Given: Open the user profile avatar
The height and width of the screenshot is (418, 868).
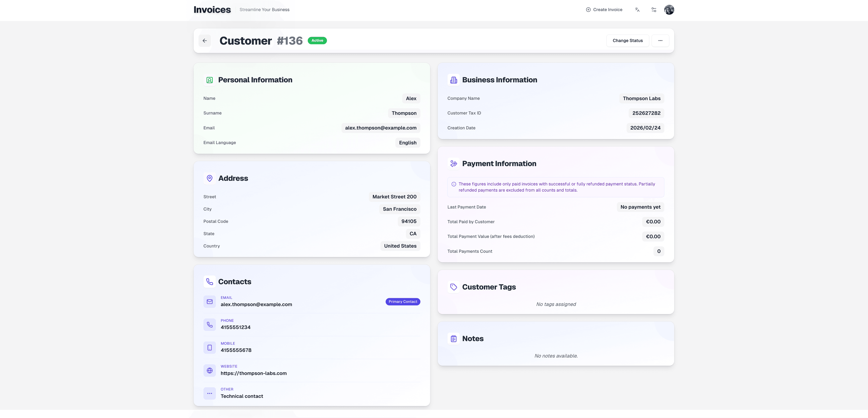Looking at the screenshot, I should pyautogui.click(x=669, y=10).
